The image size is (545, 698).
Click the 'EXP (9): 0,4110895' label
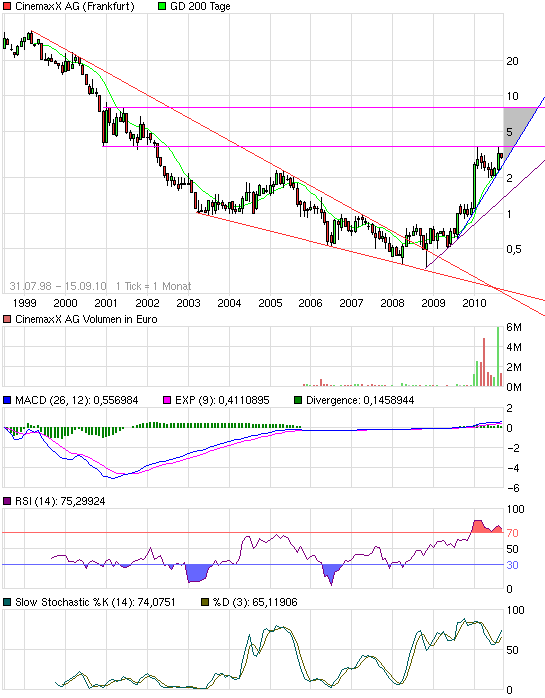click(x=222, y=400)
